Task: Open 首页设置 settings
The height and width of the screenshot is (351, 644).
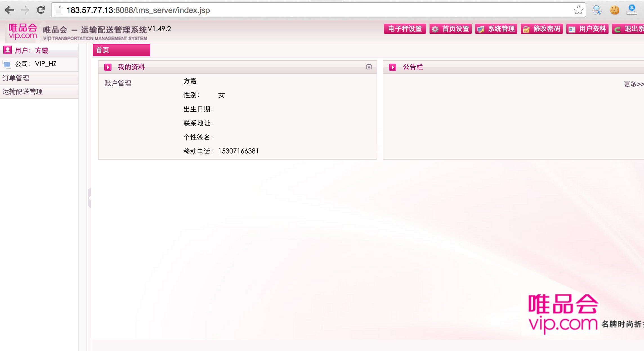Action: tap(451, 29)
